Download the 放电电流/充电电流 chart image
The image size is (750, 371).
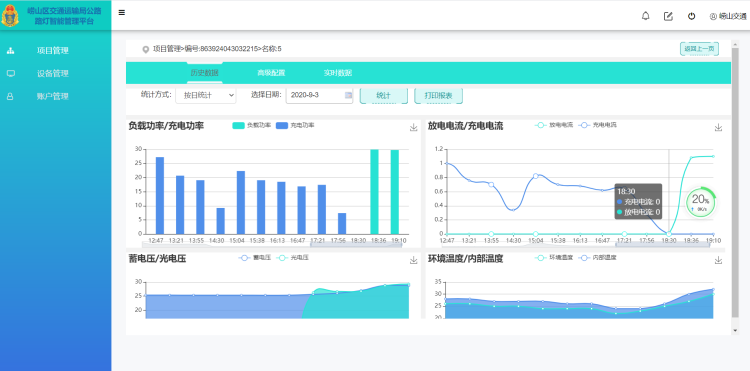coord(718,127)
